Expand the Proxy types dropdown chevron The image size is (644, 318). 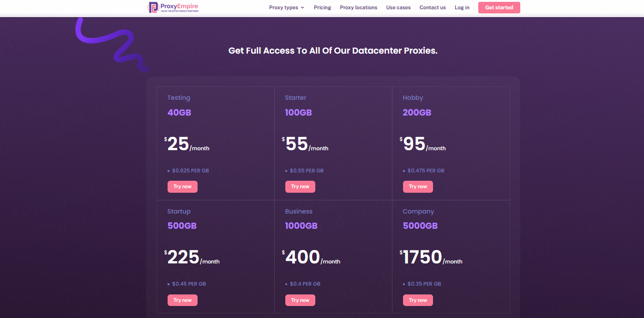302,8
